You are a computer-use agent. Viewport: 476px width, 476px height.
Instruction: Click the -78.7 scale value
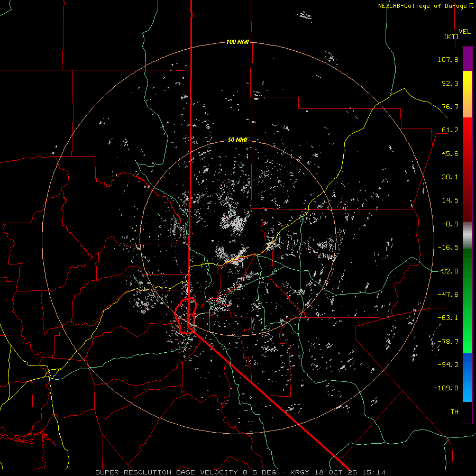click(x=448, y=342)
